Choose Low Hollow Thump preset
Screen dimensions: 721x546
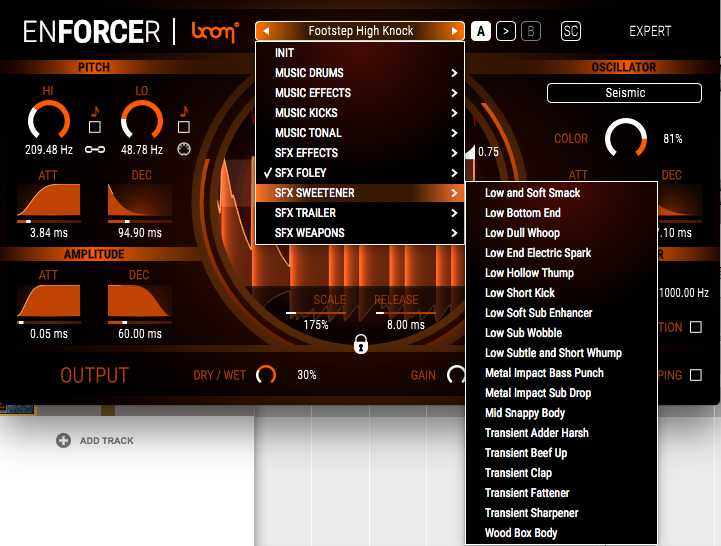click(x=561, y=273)
